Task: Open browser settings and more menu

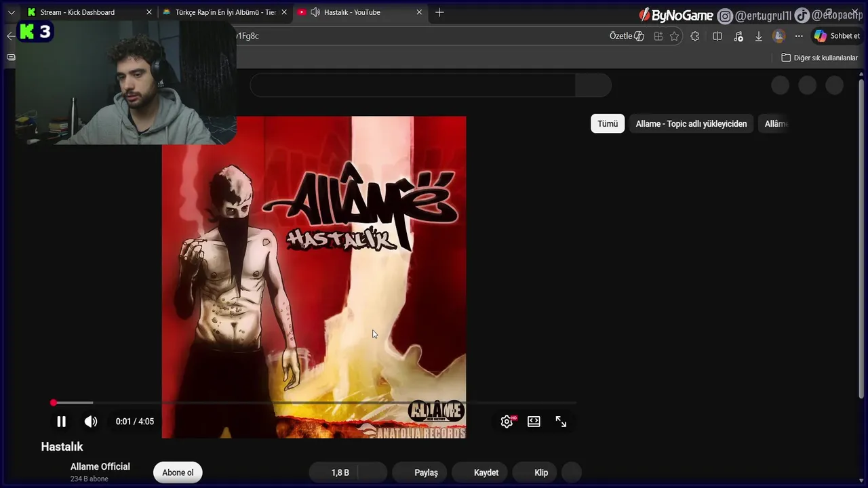Action: (799, 36)
